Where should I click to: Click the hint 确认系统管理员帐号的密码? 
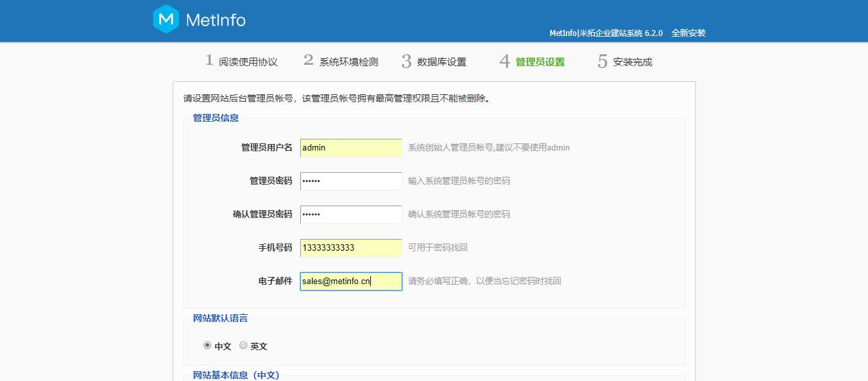tap(459, 214)
